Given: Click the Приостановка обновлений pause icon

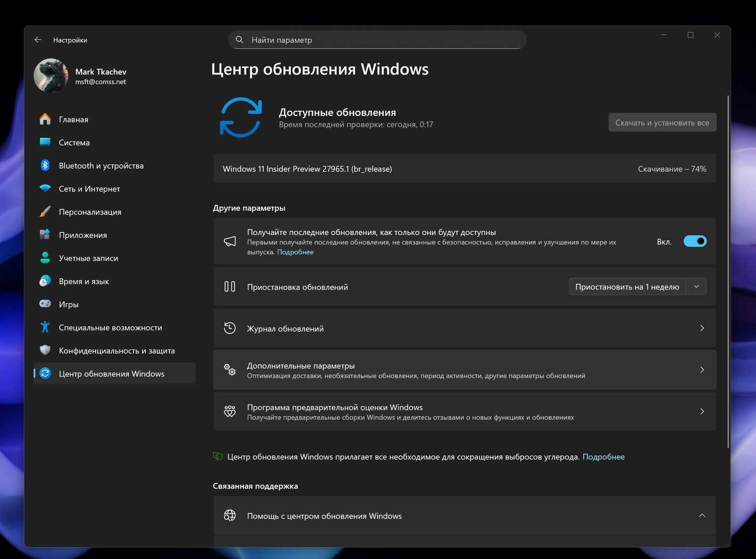Looking at the screenshot, I should point(230,286).
